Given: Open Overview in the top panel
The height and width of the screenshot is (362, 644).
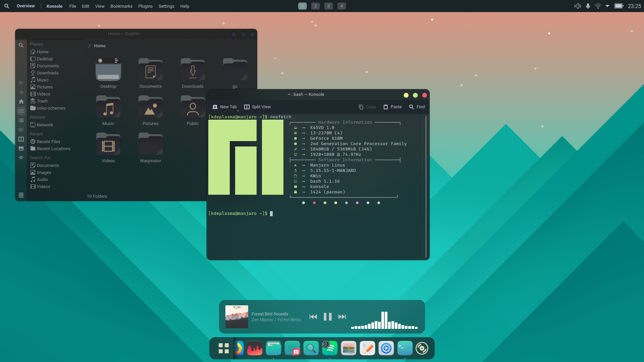Looking at the screenshot, I should 25,6.
